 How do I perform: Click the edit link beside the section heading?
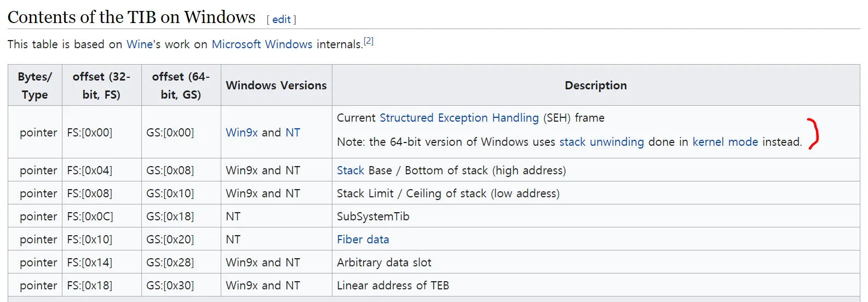(281, 20)
